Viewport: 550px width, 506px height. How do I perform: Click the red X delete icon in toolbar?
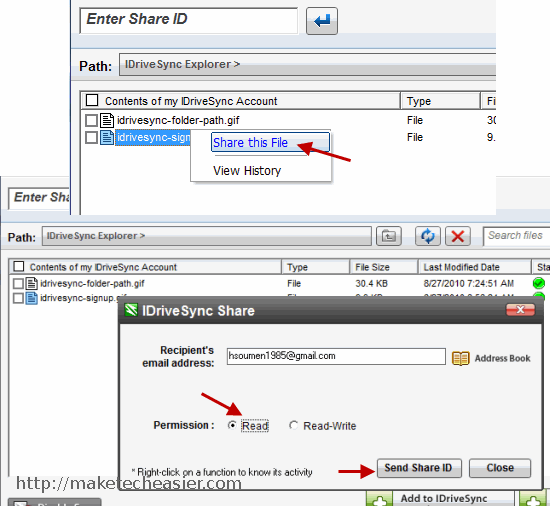coord(458,236)
